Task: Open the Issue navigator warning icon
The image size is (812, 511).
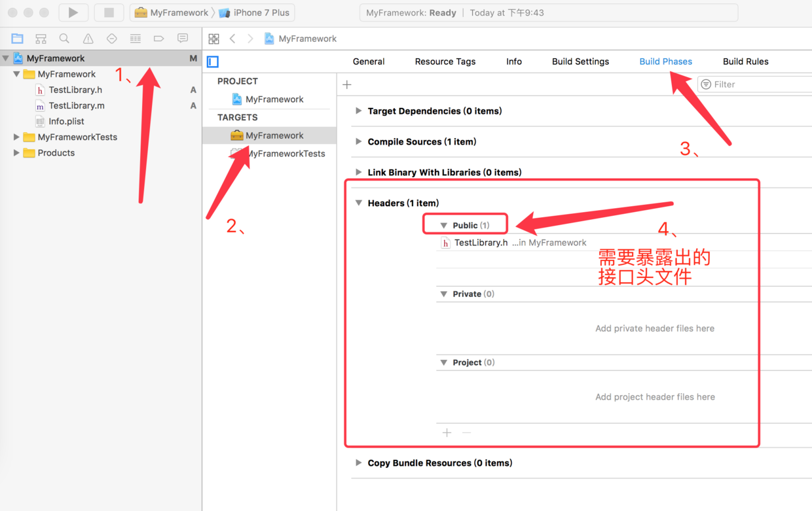Action: pos(88,39)
